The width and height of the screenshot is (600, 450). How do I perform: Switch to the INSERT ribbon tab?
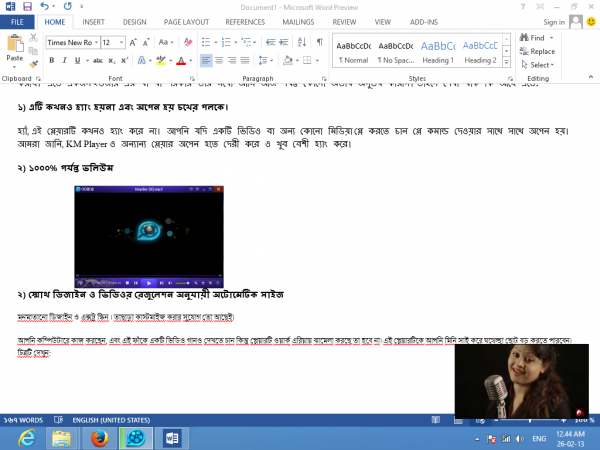94,20
